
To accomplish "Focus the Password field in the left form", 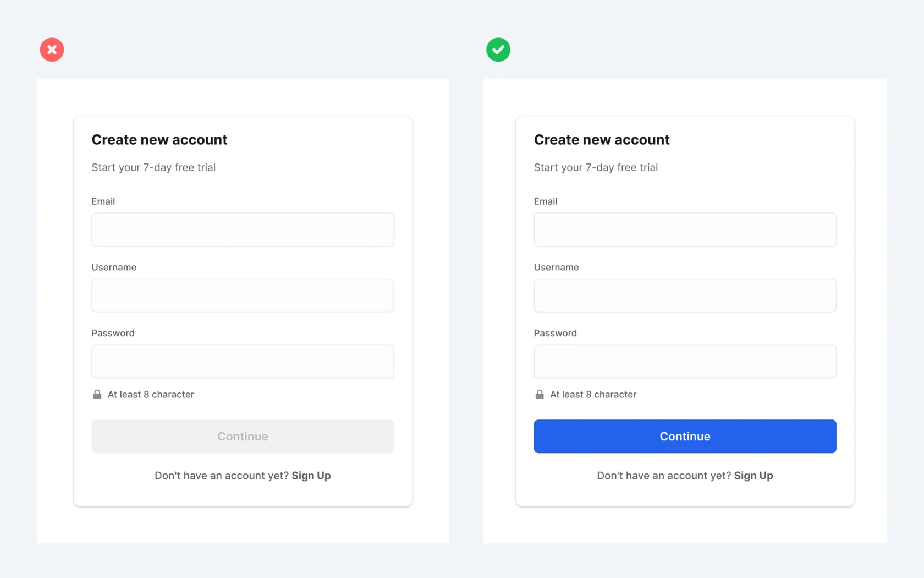I will click(243, 361).
